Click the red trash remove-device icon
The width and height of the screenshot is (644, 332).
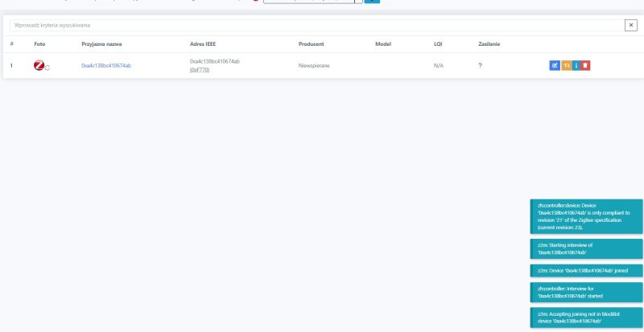click(585, 66)
